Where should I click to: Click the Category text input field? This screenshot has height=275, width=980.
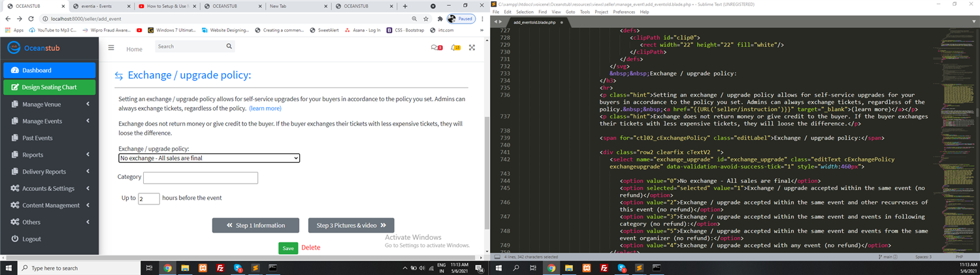pyautogui.click(x=201, y=178)
